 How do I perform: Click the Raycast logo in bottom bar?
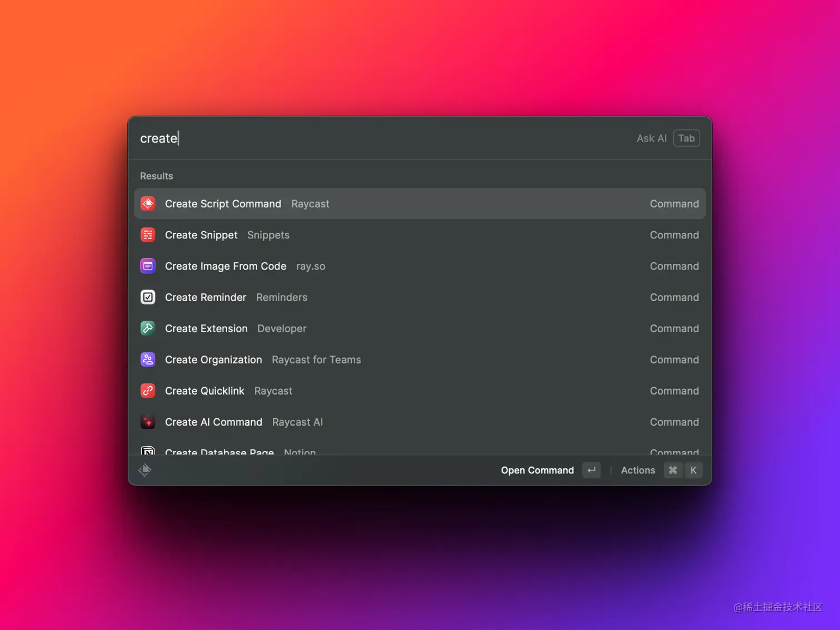pos(145,470)
